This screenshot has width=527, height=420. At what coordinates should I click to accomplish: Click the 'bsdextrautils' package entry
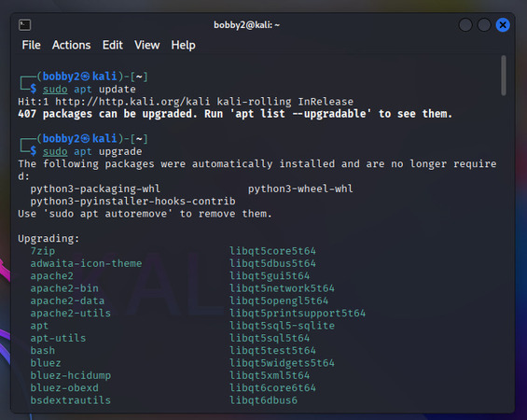70,400
